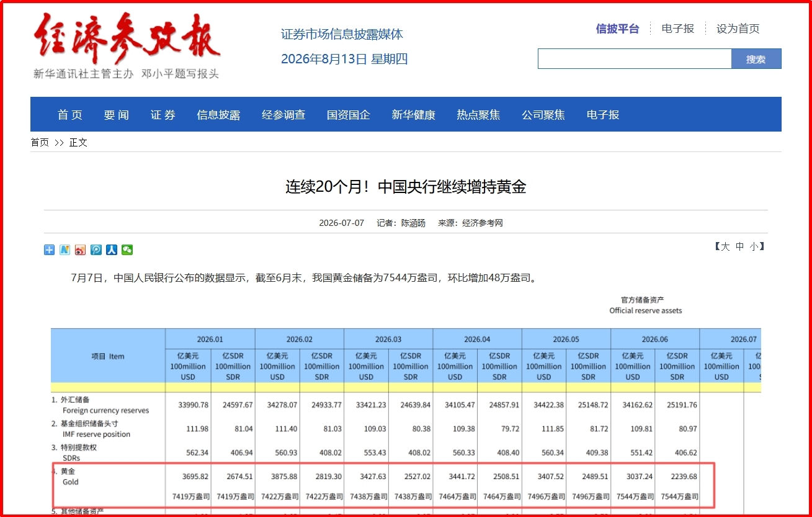Click the Foreign currency reserves row label

(105, 410)
